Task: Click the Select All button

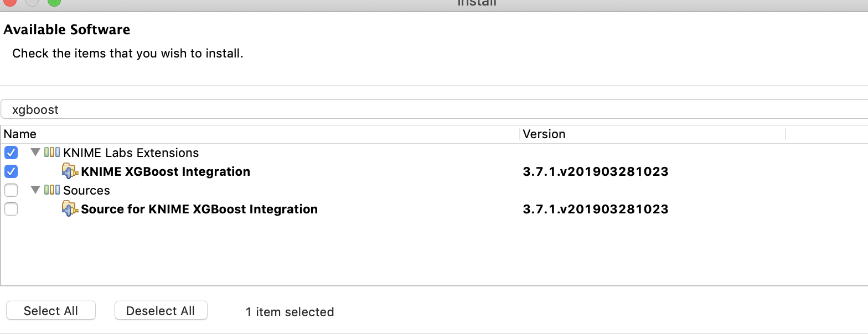Action: tap(51, 311)
